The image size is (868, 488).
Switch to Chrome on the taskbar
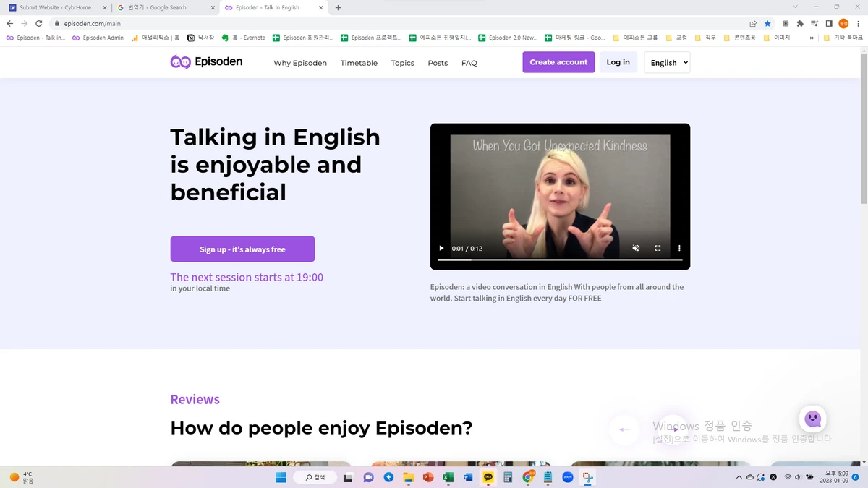tap(528, 477)
